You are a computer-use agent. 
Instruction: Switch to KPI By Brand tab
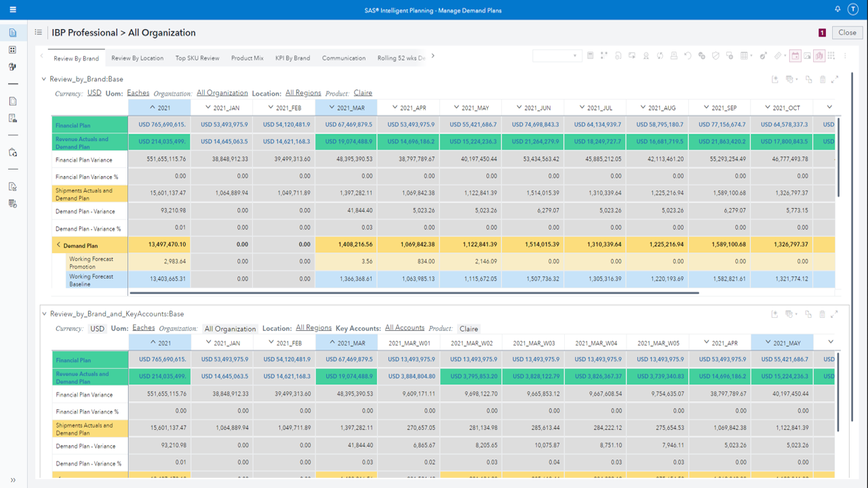[x=293, y=58]
